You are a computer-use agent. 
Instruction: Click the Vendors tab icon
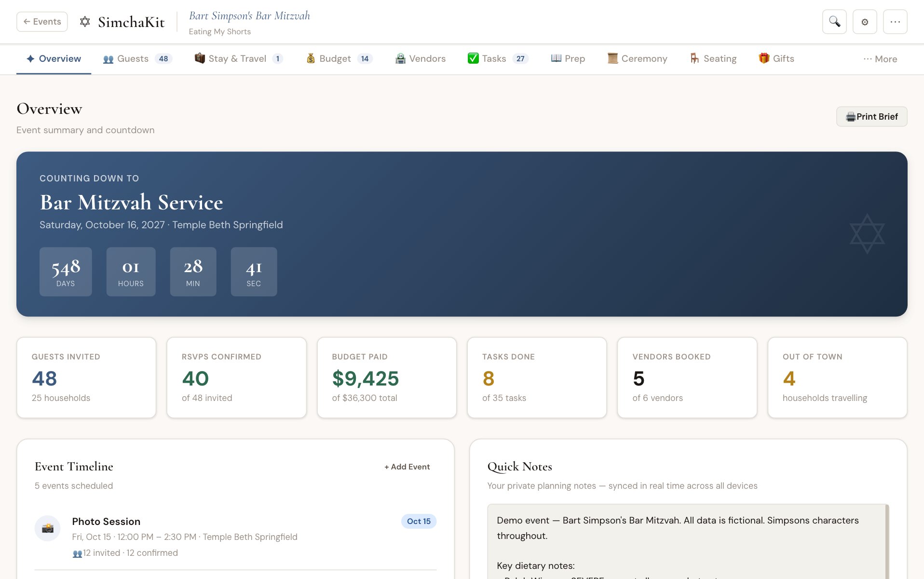pos(400,58)
